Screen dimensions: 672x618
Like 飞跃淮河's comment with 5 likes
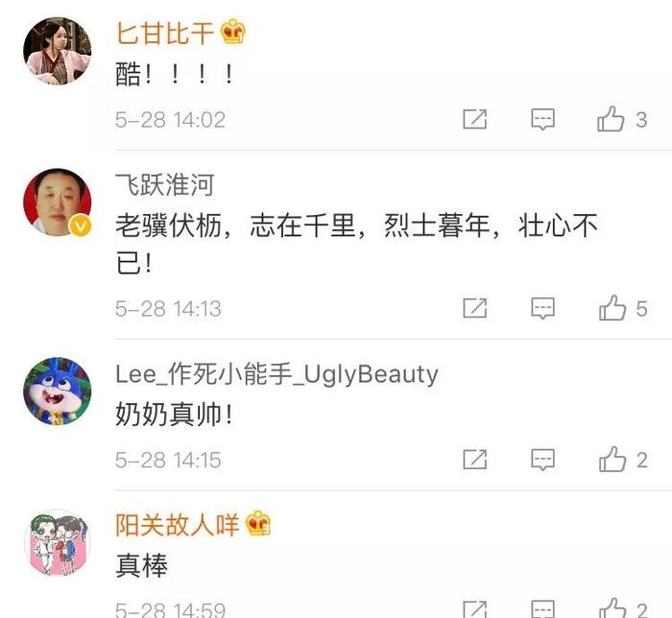click(612, 307)
